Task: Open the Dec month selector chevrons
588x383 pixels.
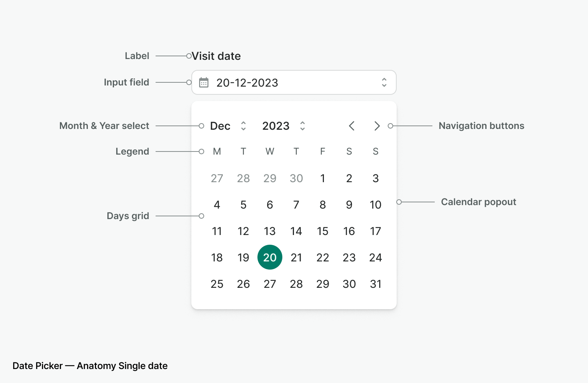Action: coord(243,126)
